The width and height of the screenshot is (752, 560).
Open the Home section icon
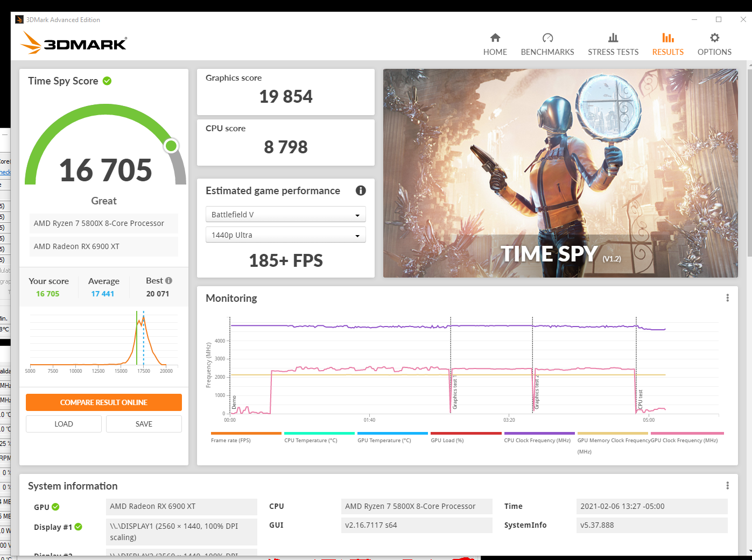coord(495,38)
